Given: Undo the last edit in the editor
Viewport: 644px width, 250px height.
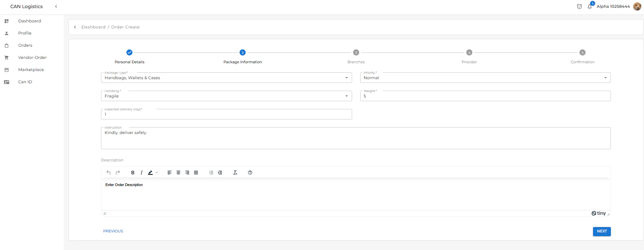Looking at the screenshot, I should tap(108, 173).
